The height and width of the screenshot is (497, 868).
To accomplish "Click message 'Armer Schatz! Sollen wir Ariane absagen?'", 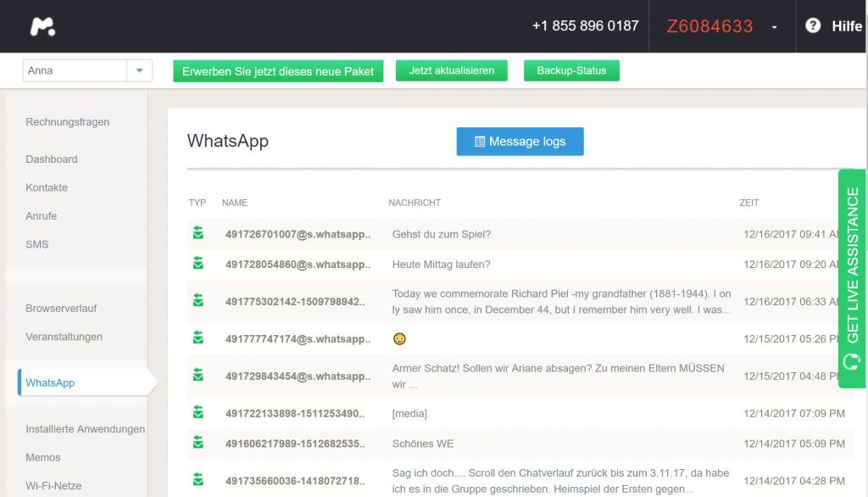I will 558,376.
